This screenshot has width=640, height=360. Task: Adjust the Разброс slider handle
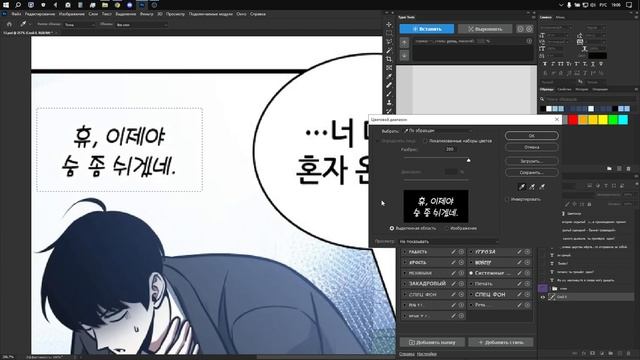point(469,160)
